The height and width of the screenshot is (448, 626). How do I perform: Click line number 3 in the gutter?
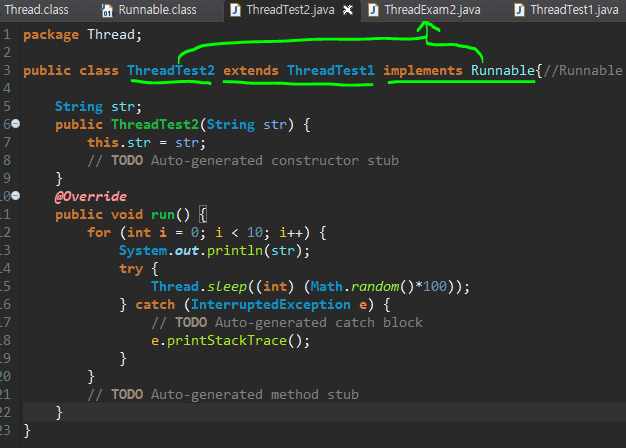point(7,71)
